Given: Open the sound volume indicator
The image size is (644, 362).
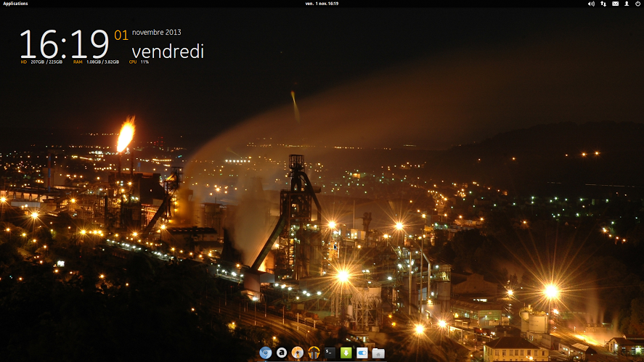Looking at the screenshot, I should (x=591, y=4).
